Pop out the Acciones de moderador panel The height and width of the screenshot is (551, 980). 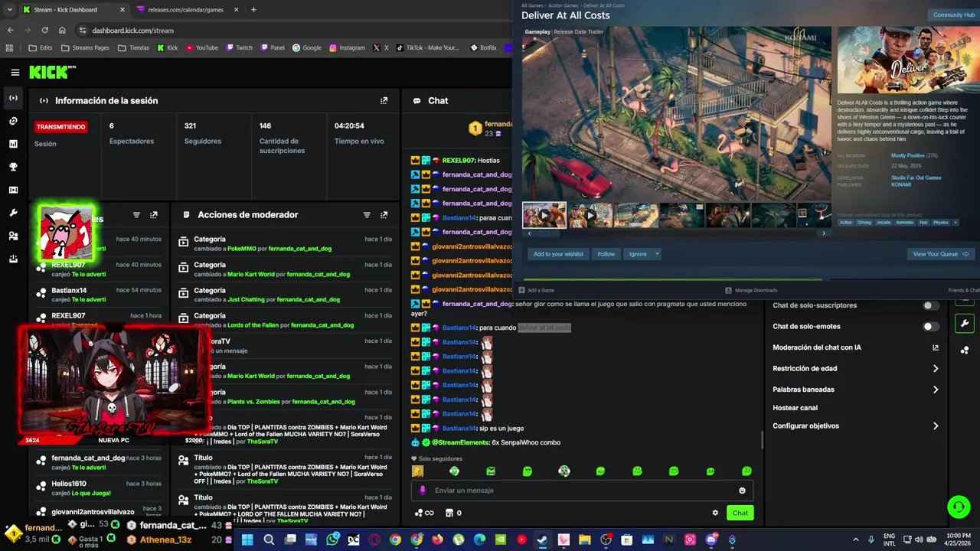tap(384, 215)
